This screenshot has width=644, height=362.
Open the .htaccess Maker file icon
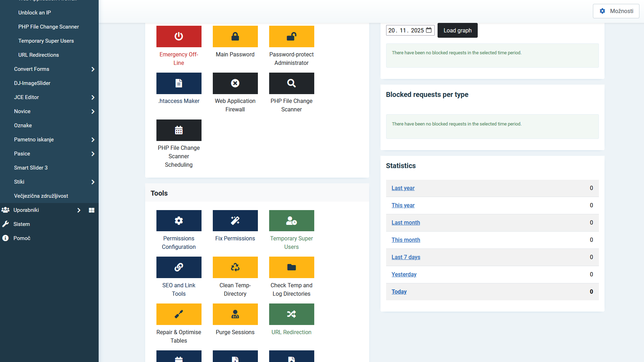tap(179, 83)
